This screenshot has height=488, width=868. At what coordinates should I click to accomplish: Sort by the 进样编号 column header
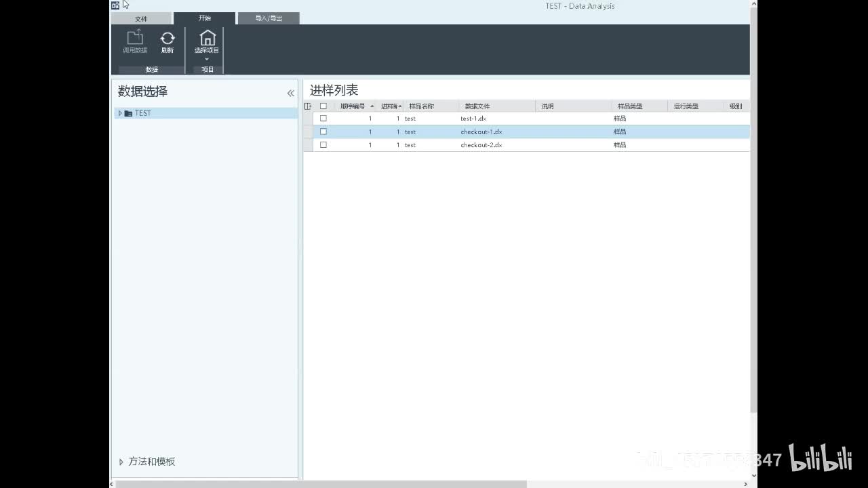(x=389, y=106)
